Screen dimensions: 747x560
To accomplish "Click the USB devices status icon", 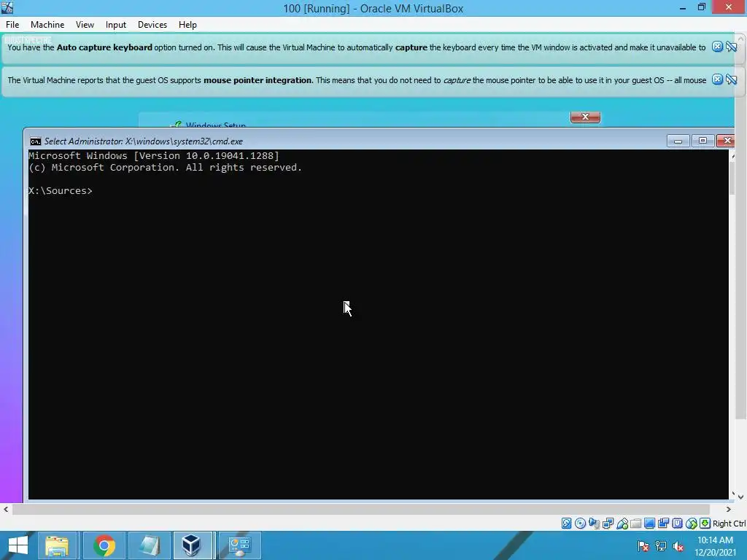I will click(x=622, y=524).
